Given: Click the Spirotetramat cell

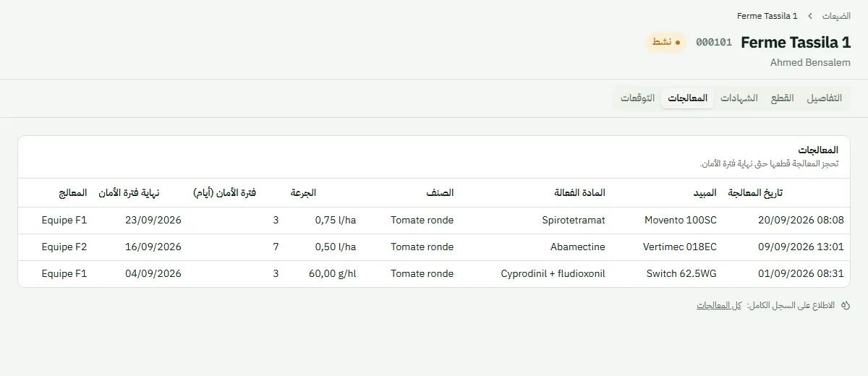Looking at the screenshot, I should tap(573, 220).
